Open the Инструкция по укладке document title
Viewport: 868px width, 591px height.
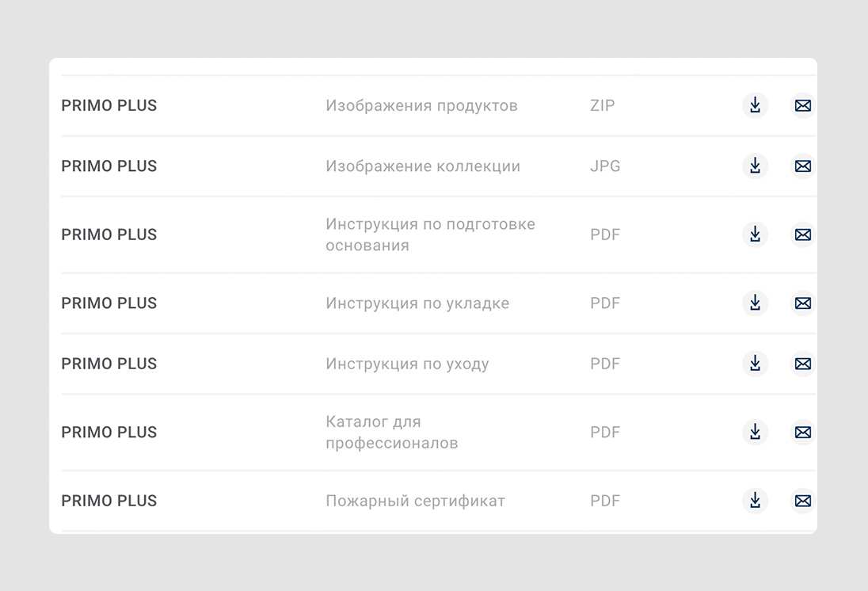pos(417,303)
